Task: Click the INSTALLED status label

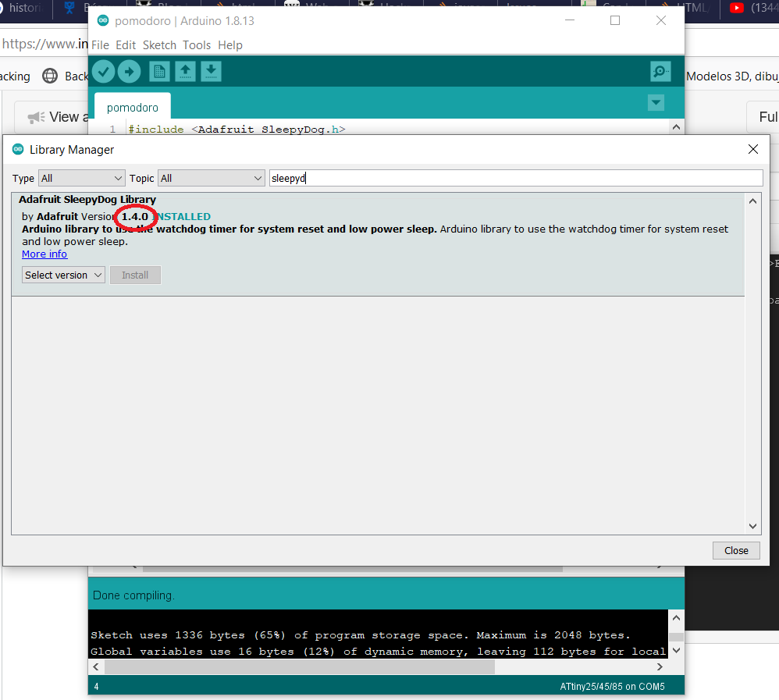Action: point(183,217)
